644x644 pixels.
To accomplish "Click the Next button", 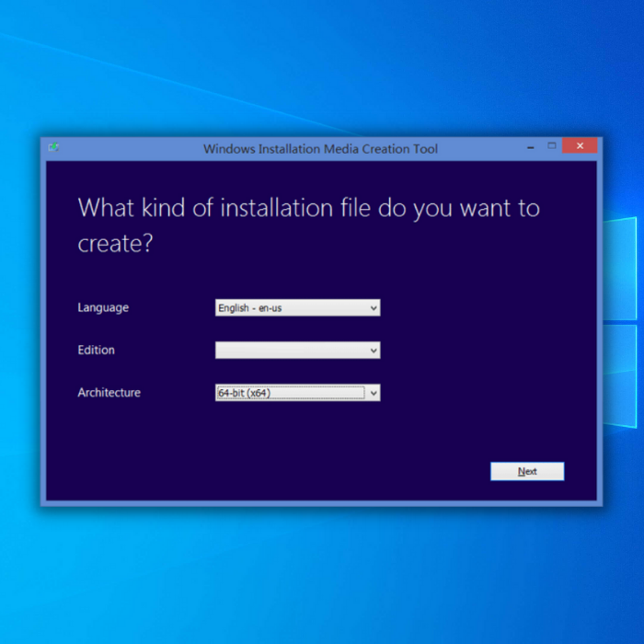I will 527,471.
